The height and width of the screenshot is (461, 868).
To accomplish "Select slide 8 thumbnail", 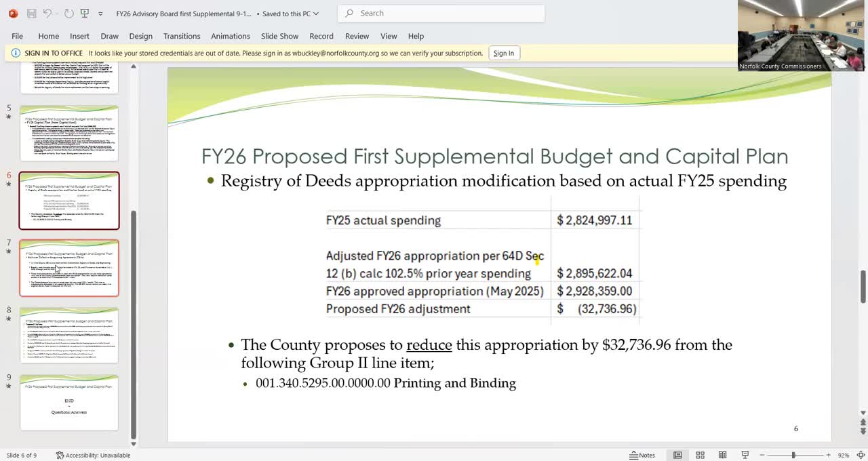I will pos(69,336).
